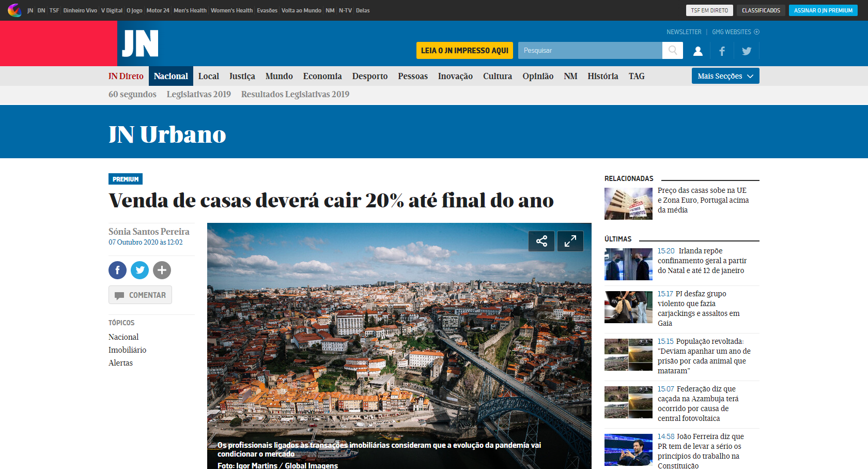Open the Justiça section
The height and width of the screenshot is (469, 868).
tap(242, 76)
